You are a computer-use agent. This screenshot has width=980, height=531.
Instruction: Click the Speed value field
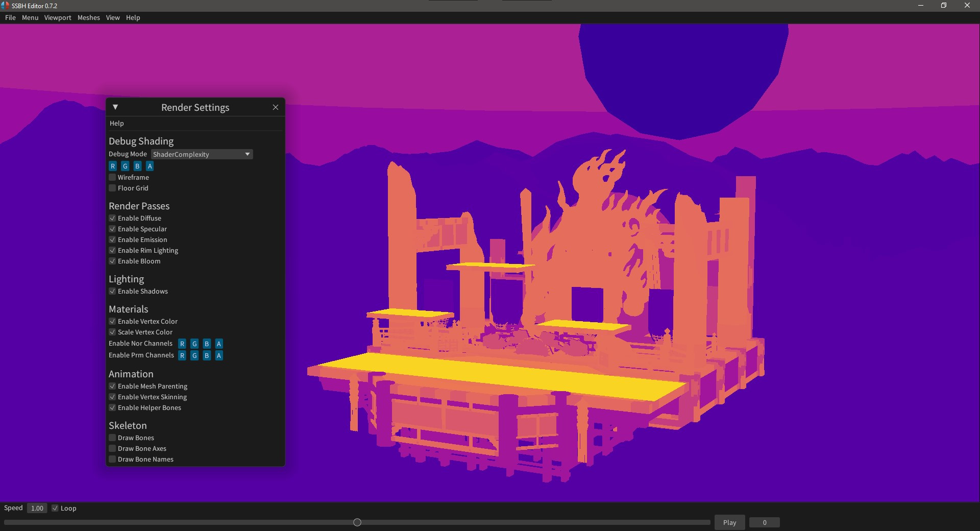(37, 508)
